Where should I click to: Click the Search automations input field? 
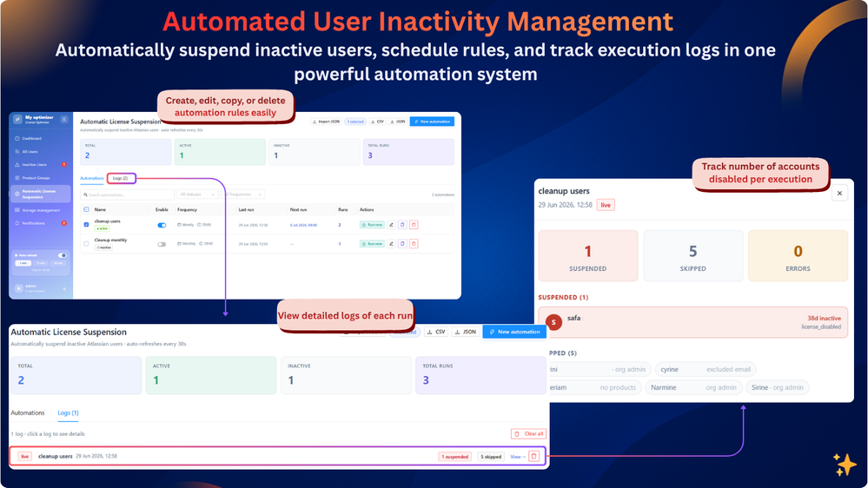click(128, 195)
